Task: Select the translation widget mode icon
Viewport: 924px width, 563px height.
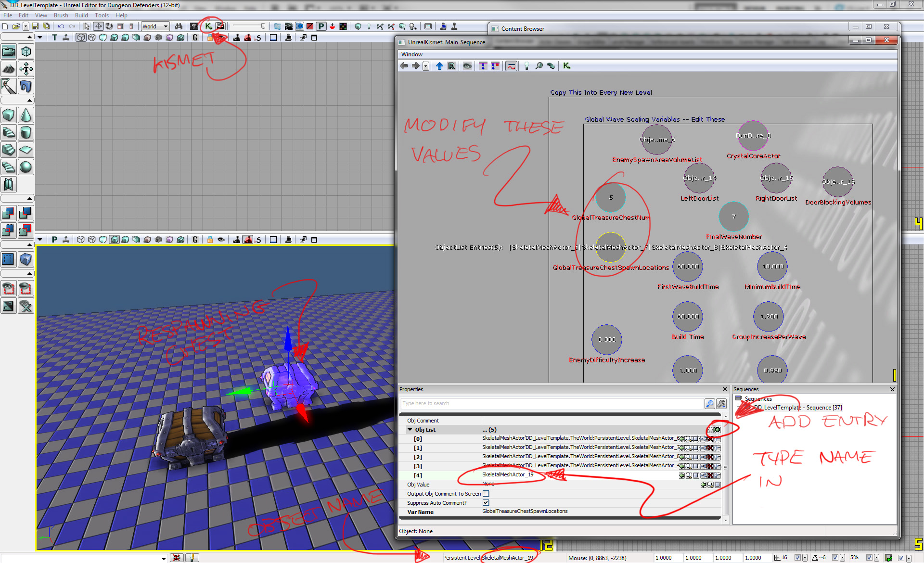Action: 98,26
